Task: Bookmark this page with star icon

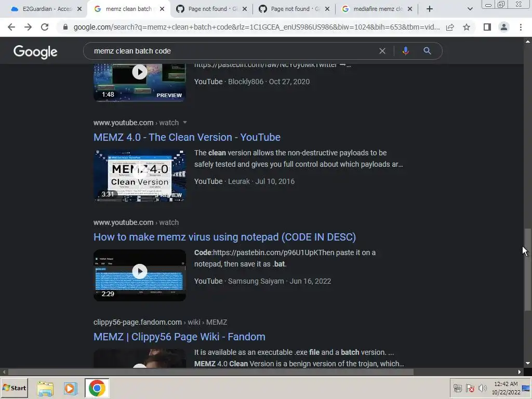Action: coord(467,27)
